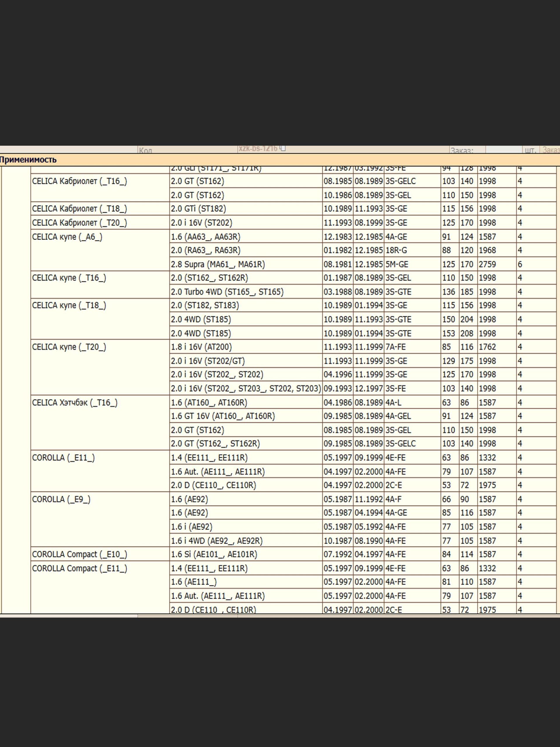This screenshot has height=747, width=560.
Task: Click the xzk-bs-1216 part code link
Action: coord(258,148)
